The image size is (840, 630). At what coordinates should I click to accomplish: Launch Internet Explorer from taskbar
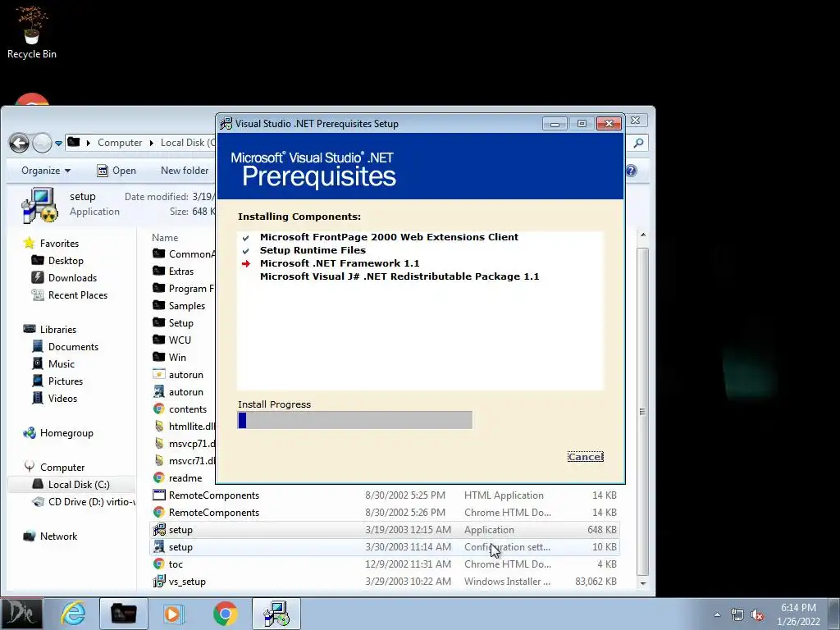[x=73, y=614]
